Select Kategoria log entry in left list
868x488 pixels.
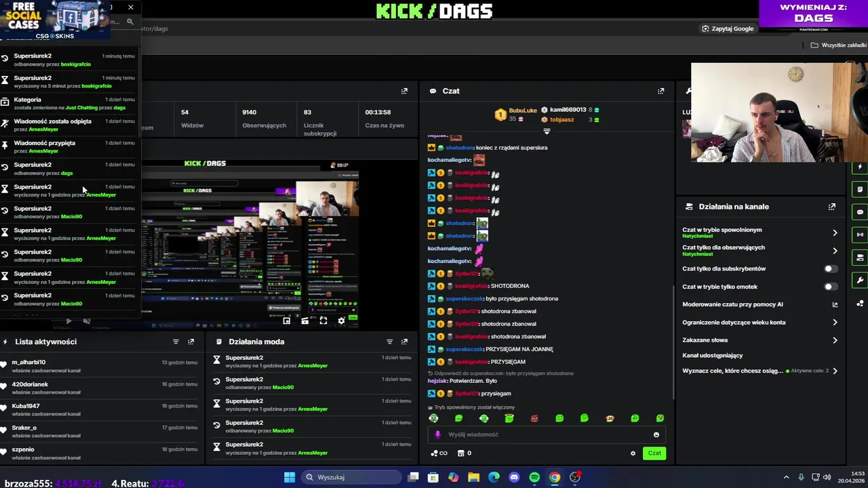click(x=69, y=104)
